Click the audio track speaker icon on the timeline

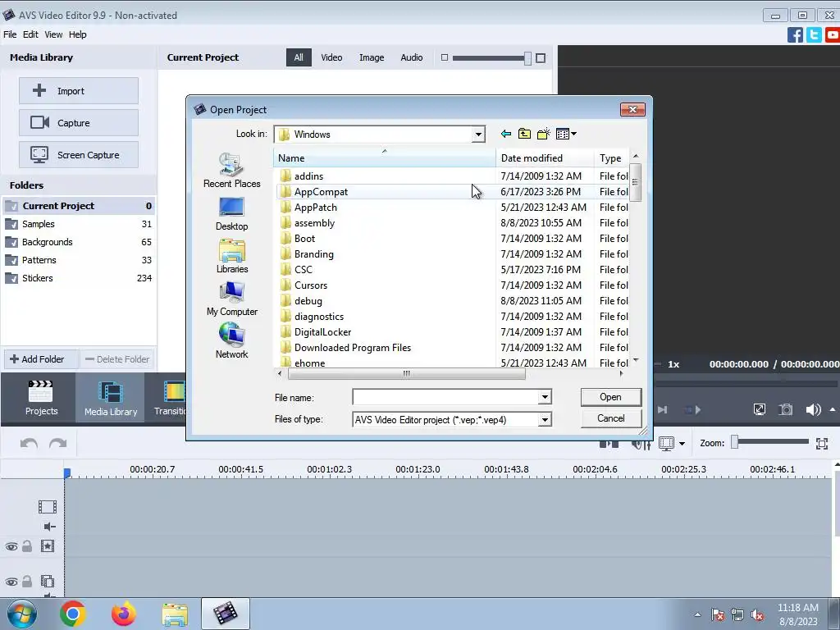(x=49, y=527)
